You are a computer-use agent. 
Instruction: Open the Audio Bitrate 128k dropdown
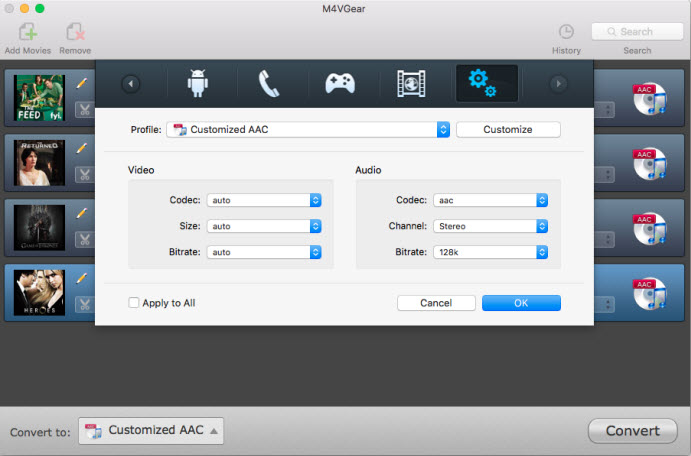pyautogui.click(x=490, y=252)
